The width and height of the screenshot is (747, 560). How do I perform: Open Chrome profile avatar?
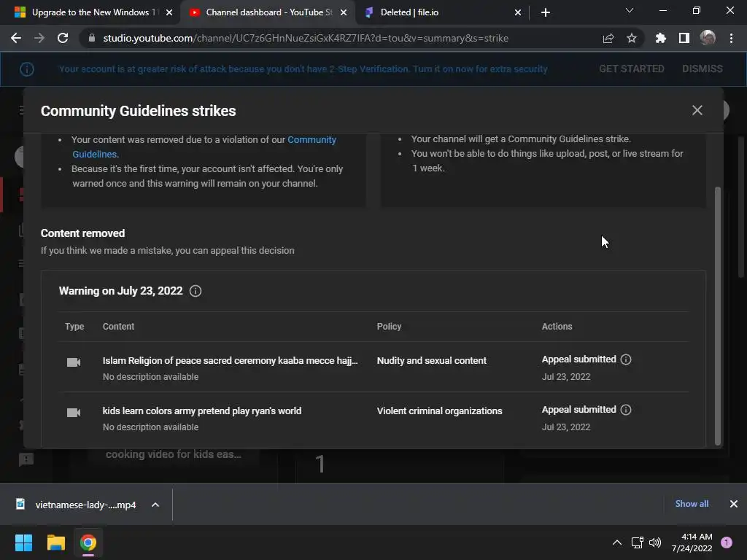(708, 38)
